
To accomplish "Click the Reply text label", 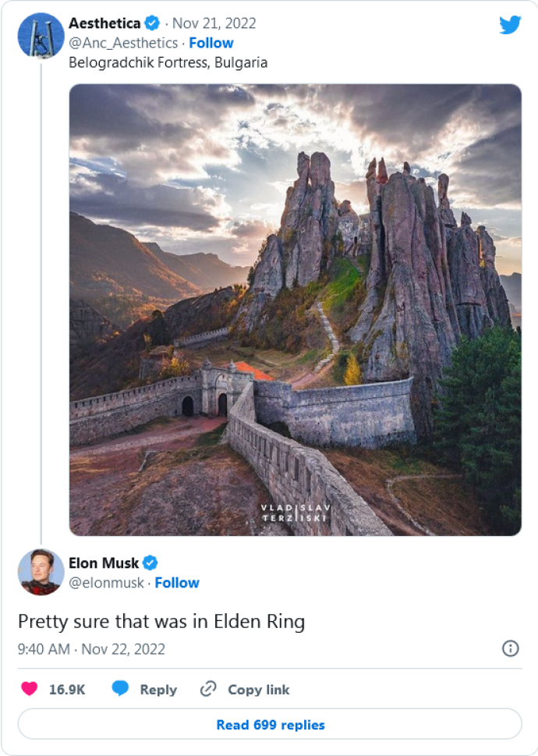I will tap(158, 690).
